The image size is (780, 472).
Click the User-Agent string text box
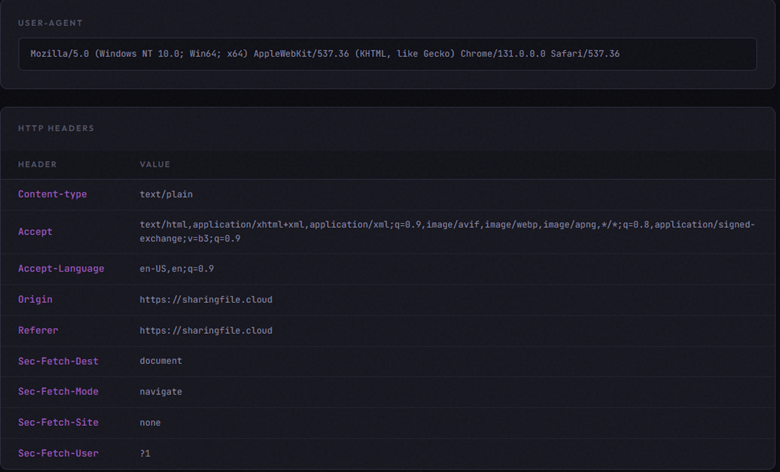point(388,54)
